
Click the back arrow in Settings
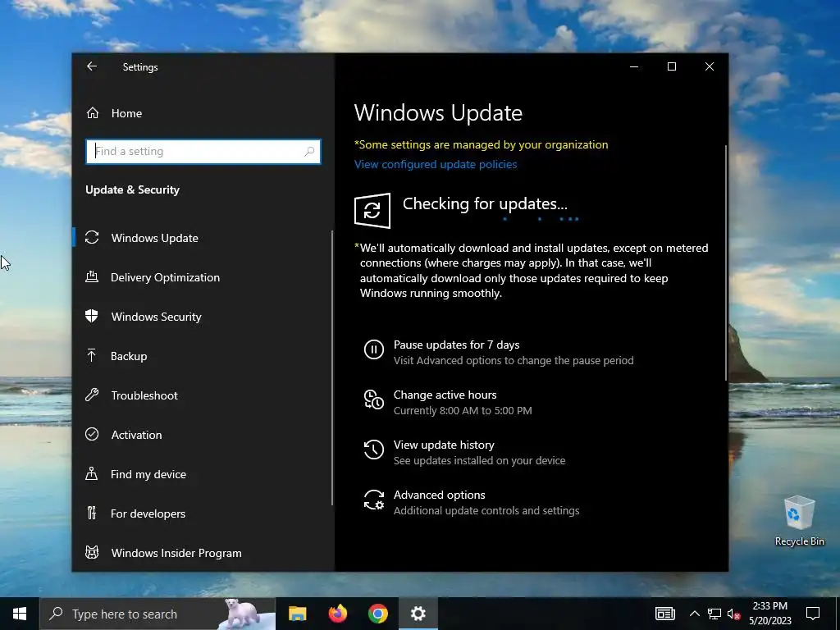[92, 66]
